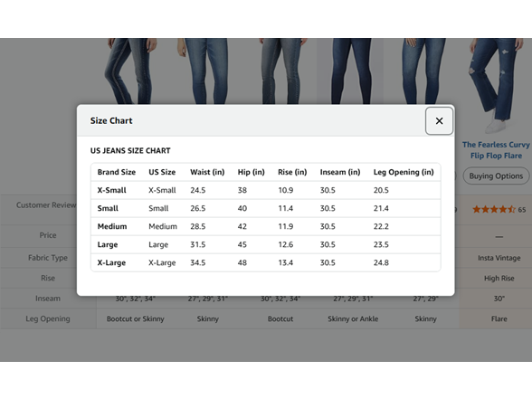Click the Buying Options button
This screenshot has width=532, height=399.
496,176
